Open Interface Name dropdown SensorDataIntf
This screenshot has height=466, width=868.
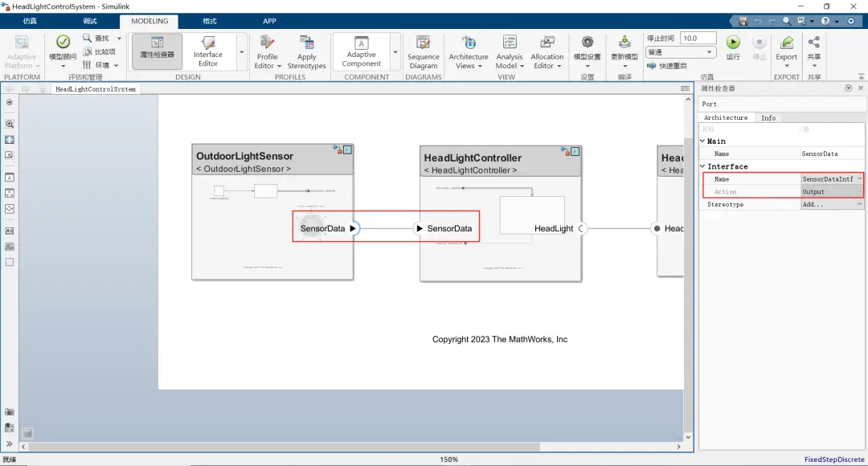coord(832,179)
